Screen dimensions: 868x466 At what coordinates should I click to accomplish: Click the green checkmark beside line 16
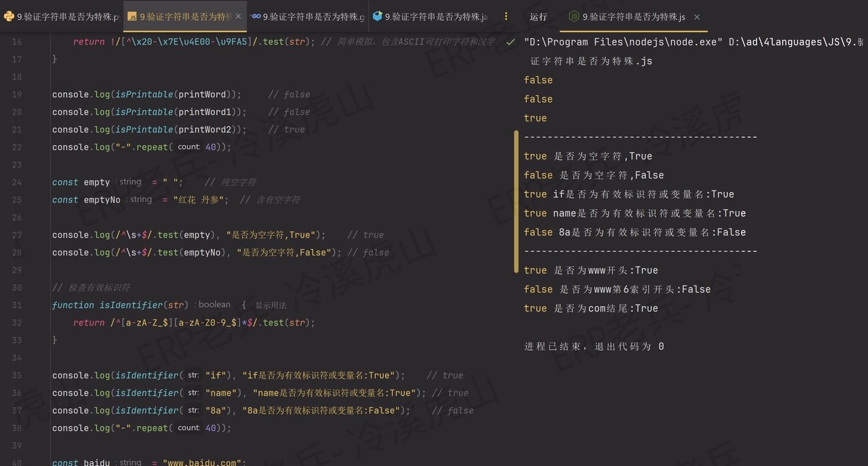(x=511, y=41)
